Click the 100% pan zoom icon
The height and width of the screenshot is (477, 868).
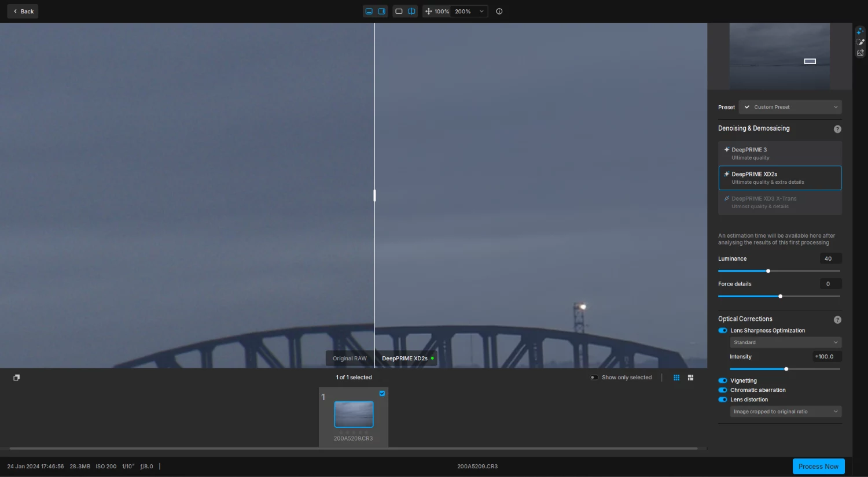(428, 11)
